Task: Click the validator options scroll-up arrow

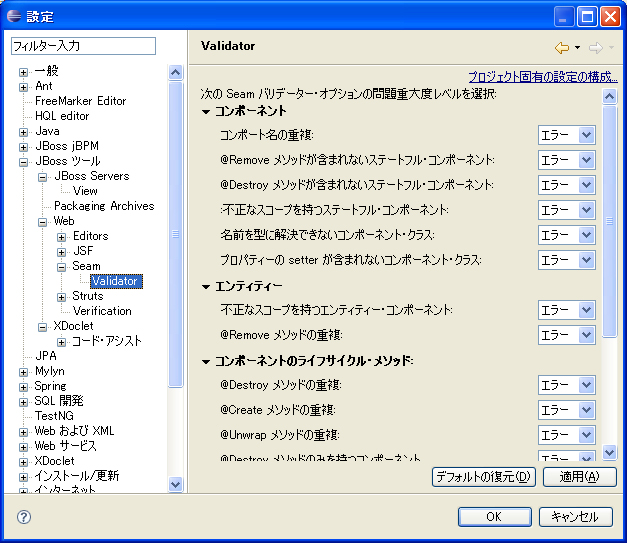Action: click(x=609, y=96)
